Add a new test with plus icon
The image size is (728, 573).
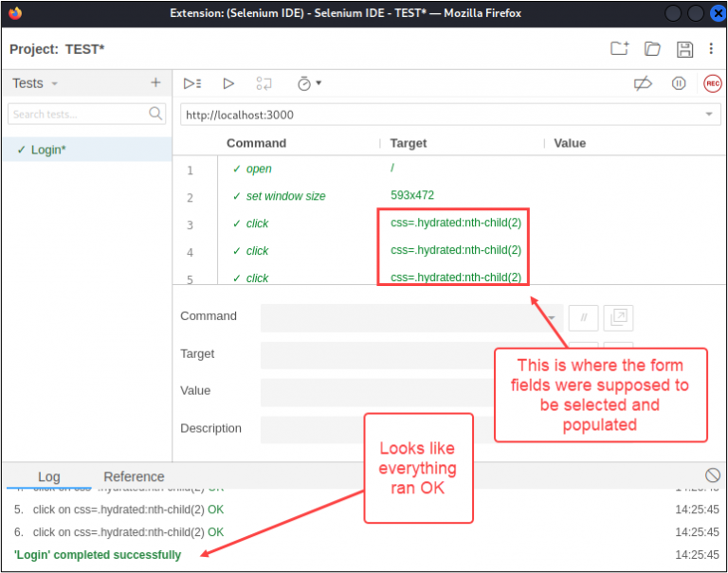[155, 82]
